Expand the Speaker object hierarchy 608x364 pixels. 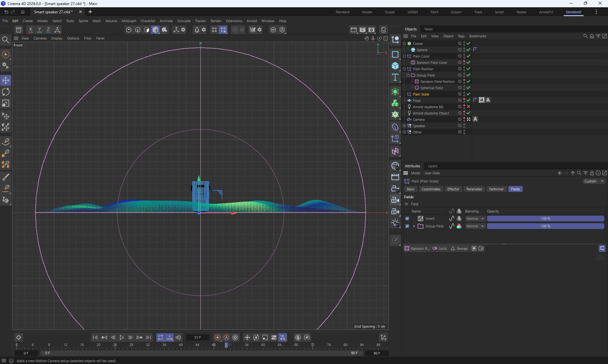404,126
